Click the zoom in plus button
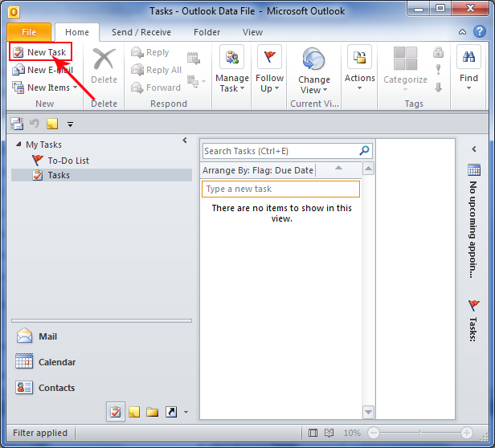 [x=467, y=433]
